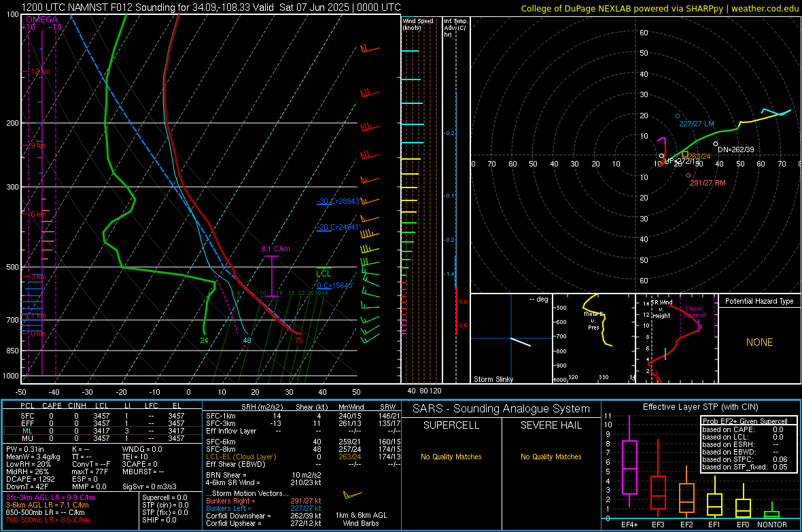Click the Prob EF2+ Given Supercell heading

coord(745,421)
